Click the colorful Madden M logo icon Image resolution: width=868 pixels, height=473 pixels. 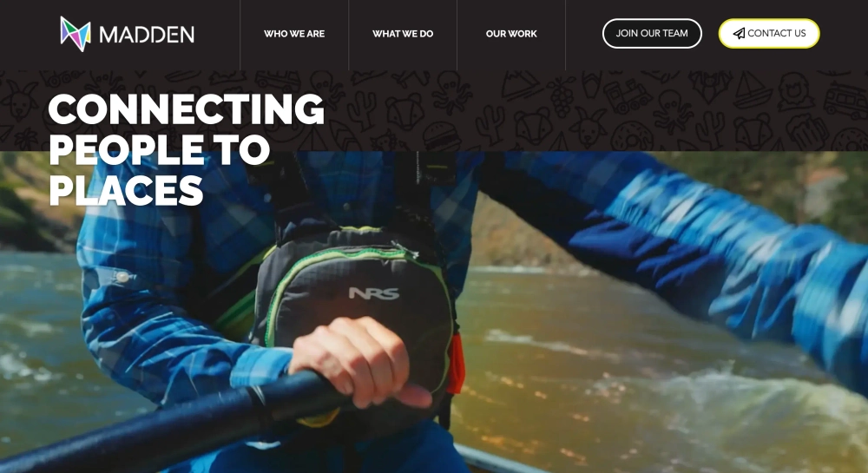[x=76, y=34]
